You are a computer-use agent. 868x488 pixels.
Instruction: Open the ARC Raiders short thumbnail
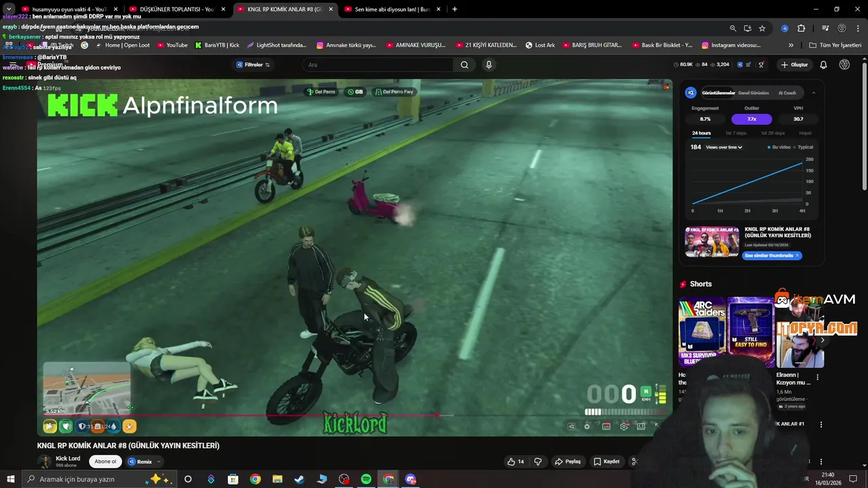pos(701,332)
